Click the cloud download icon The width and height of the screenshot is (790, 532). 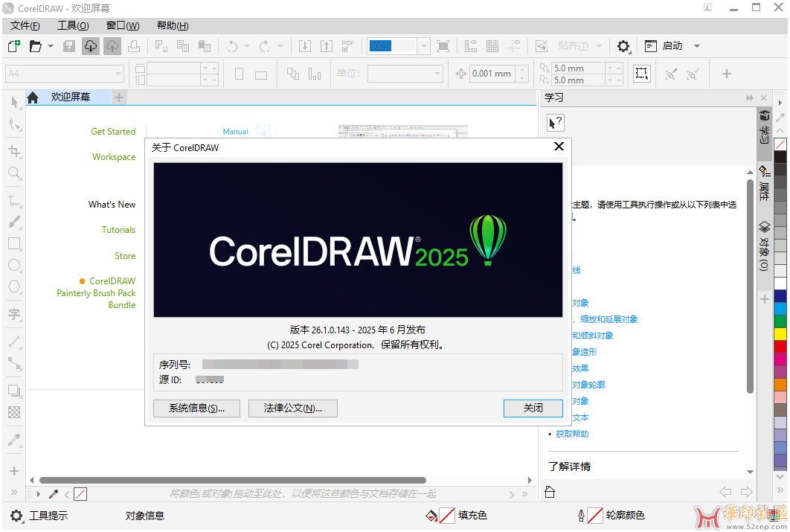[91, 46]
